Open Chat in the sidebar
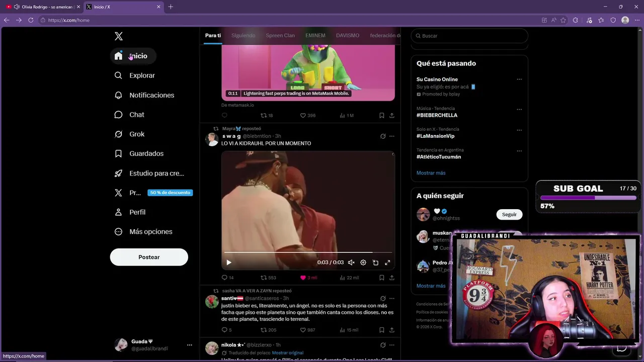644x362 pixels. click(129, 115)
